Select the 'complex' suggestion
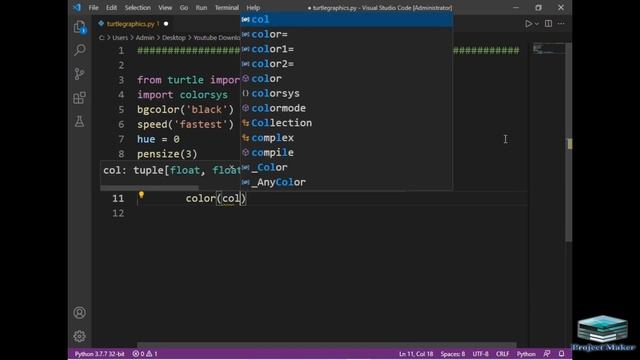 pyautogui.click(x=346, y=138)
